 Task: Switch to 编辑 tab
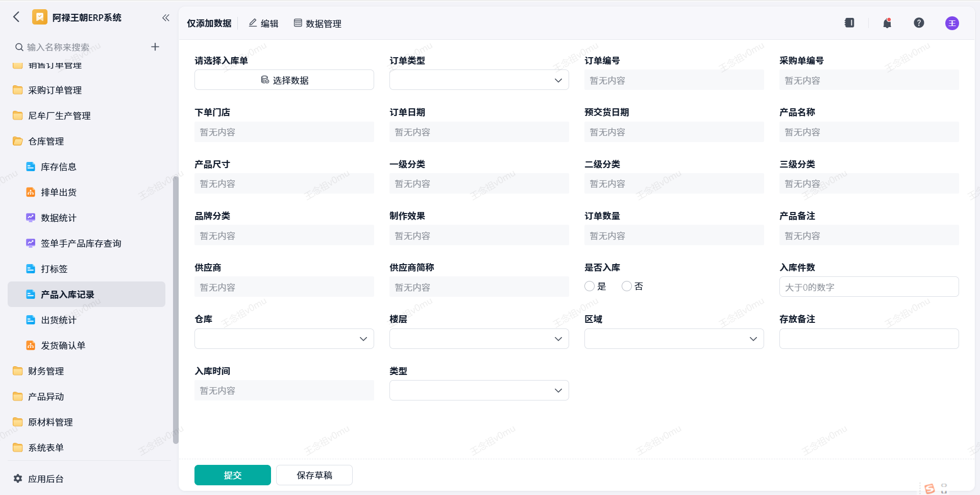(x=263, y=23)
